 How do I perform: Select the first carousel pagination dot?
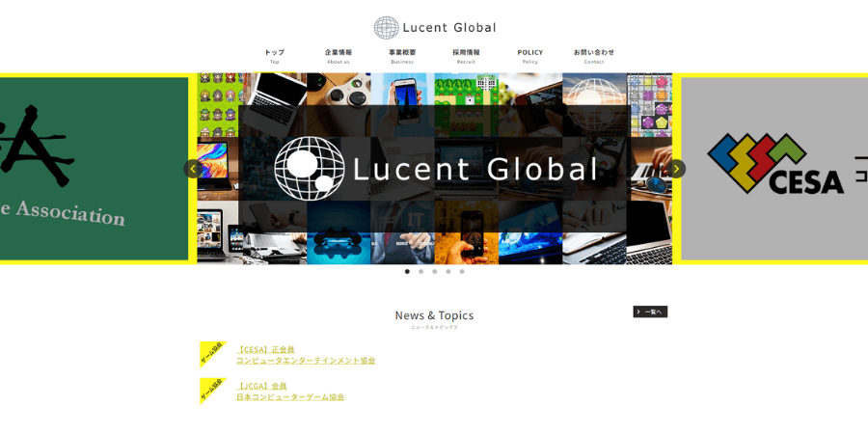click(x=407, y=272)
